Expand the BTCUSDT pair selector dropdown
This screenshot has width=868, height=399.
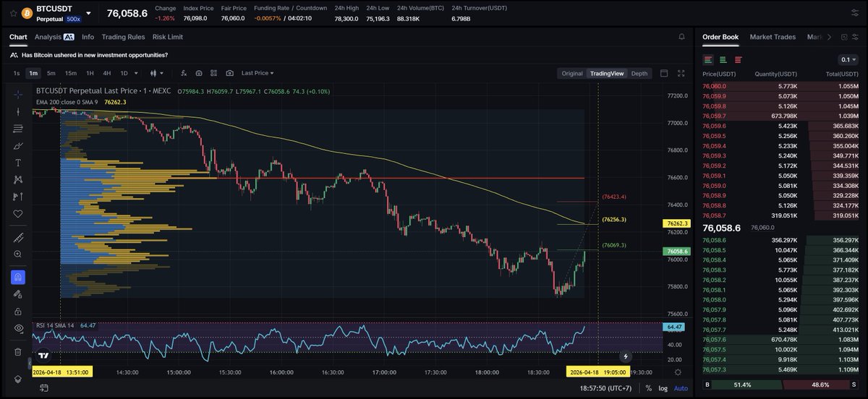(88, 13)
